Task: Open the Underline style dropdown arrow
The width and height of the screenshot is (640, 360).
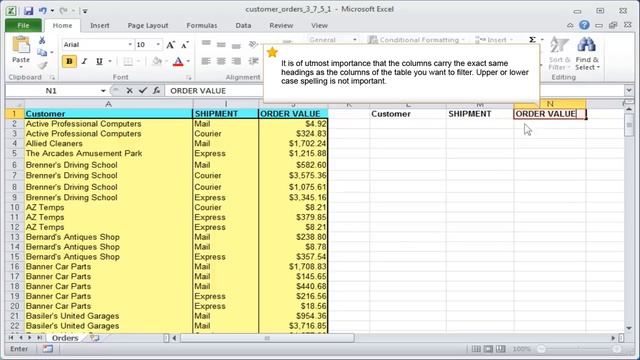Action: (x=110, y=61)
